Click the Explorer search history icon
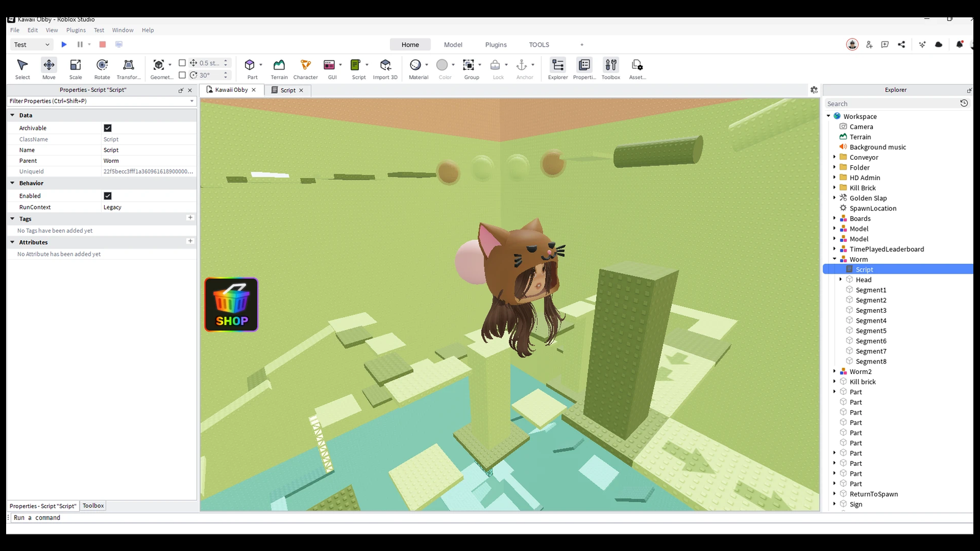Screen dimensions: 980x551 pos(964,103)
